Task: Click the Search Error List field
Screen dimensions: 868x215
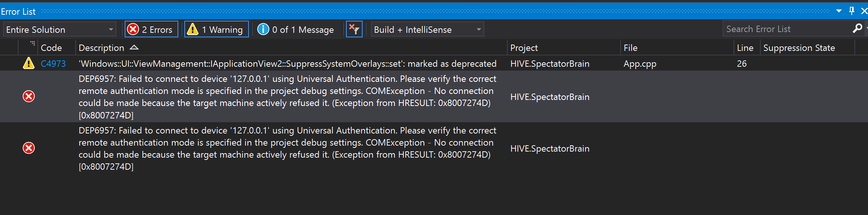Action: click(x=786, y=29)
